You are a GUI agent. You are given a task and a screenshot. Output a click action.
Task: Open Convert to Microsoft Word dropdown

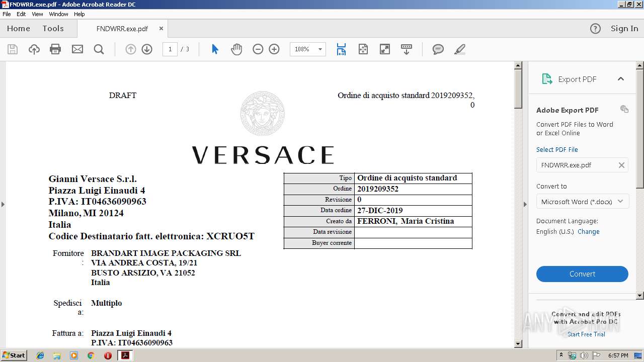tap(582, 202)
